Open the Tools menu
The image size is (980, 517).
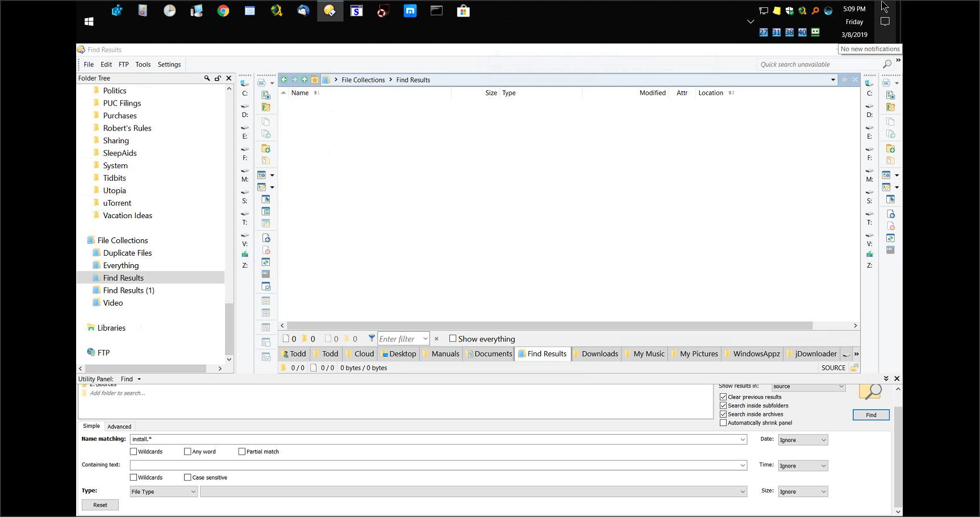tap(143, 64)
